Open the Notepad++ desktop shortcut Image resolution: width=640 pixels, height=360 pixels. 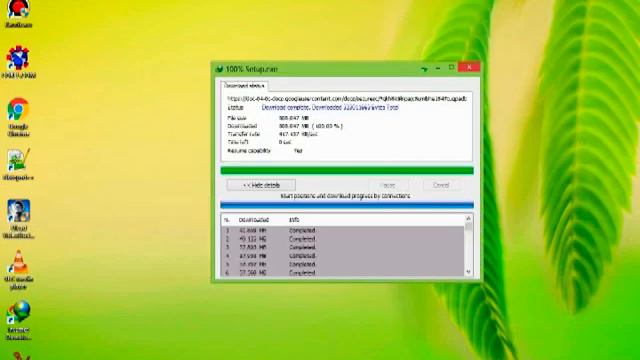pos(18,165)
